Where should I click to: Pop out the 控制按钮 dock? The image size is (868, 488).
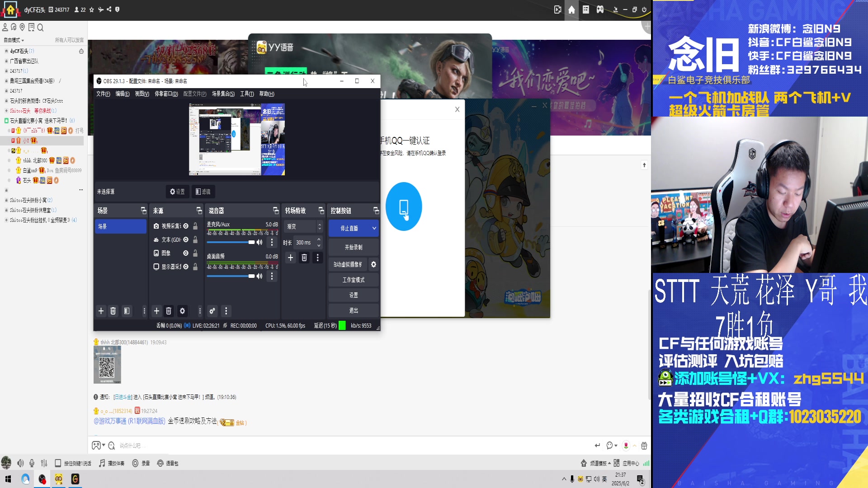pos(376,211)
